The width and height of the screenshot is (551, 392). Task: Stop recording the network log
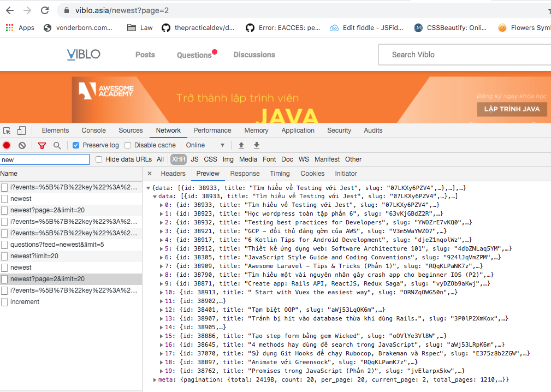pos(7,145)
